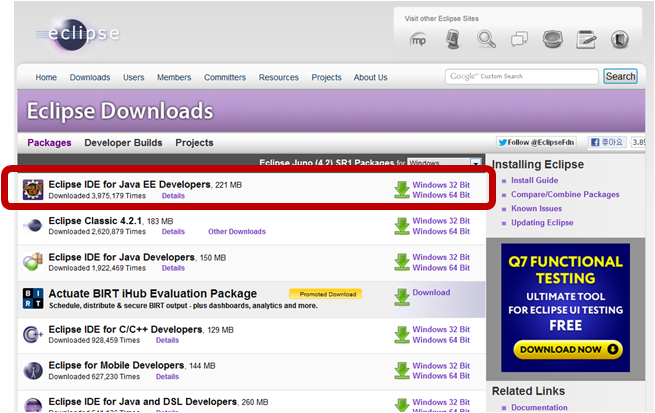
Task: Download Eclipse Classic Windows 32 Bit
Action: (441, 220)
